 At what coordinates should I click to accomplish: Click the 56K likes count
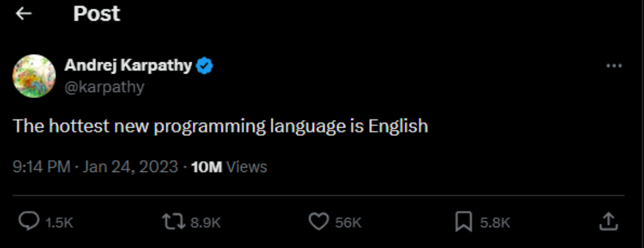coord(348,222)
